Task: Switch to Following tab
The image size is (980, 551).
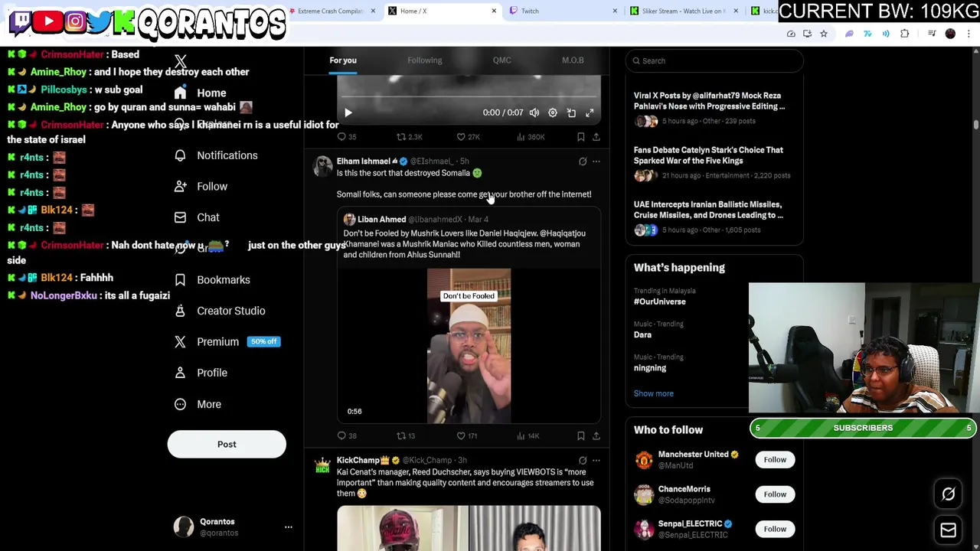Action: tap(424, 60)
